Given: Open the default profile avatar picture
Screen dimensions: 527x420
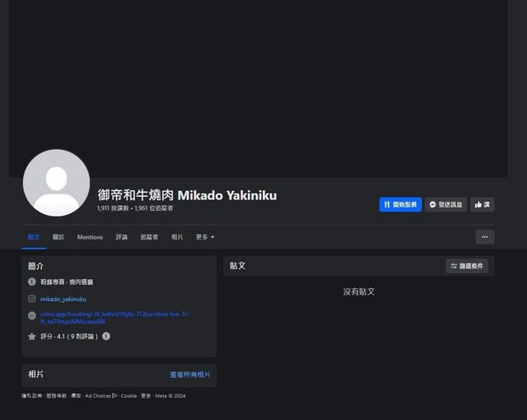Looking at the screenshot, I should pyautogui.click(x=57, y=183).
